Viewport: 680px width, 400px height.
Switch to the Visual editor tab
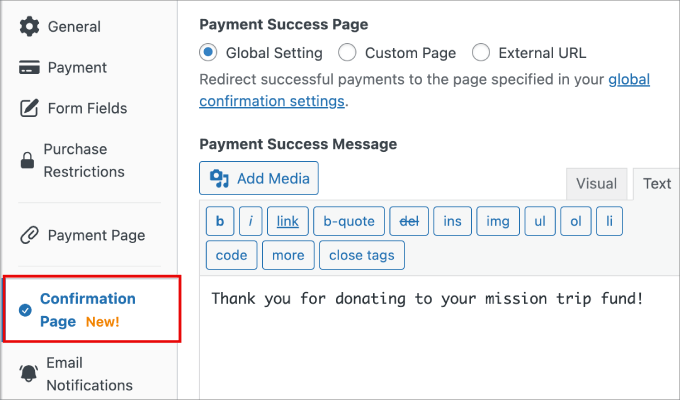point(596,184)
